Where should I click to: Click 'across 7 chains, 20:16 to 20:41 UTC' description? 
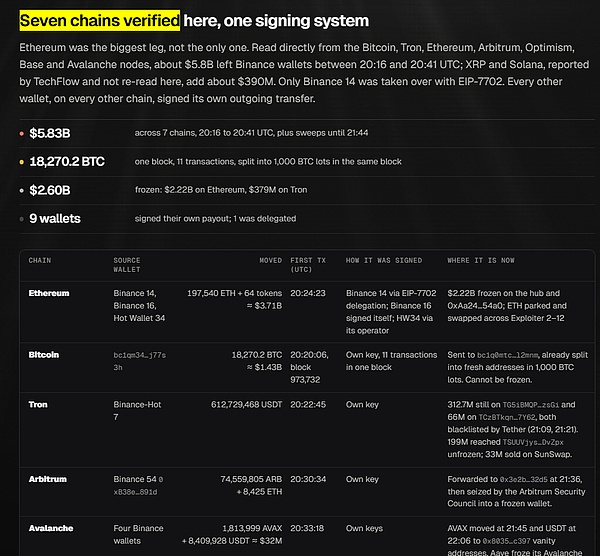pos(251,133)
